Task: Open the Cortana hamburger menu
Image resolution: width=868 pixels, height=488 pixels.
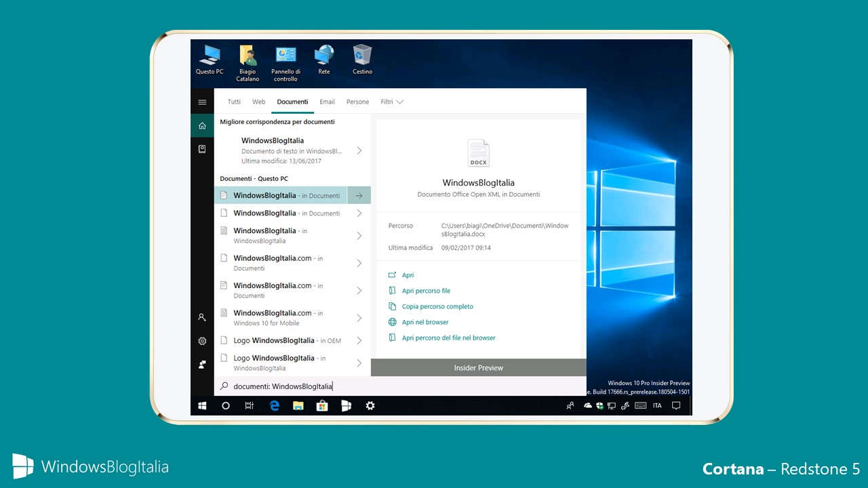Action: click(x=202, y=102)
